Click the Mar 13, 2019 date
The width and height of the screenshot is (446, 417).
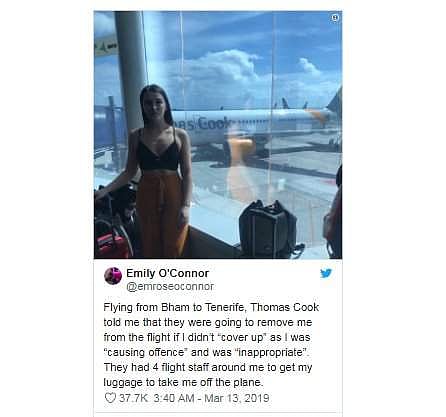[x=236, y=398]
